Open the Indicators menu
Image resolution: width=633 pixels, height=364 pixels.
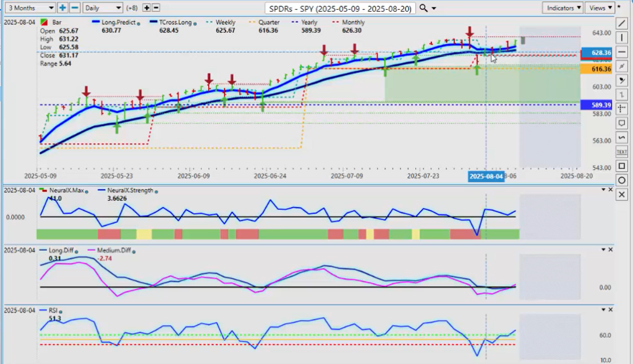click(x=563, y=8)
